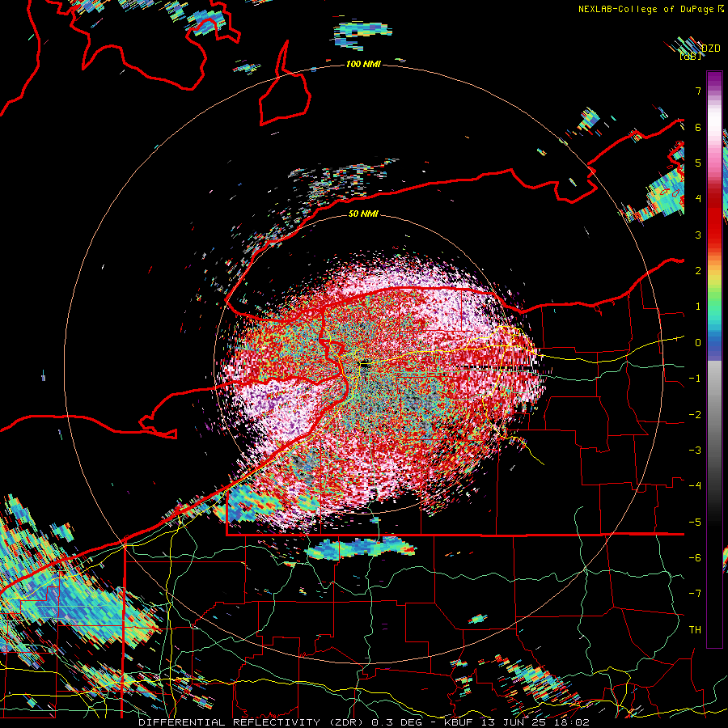Click the 0 value on the color scale
The image size is (728, 728).
[x=698, y=343]
